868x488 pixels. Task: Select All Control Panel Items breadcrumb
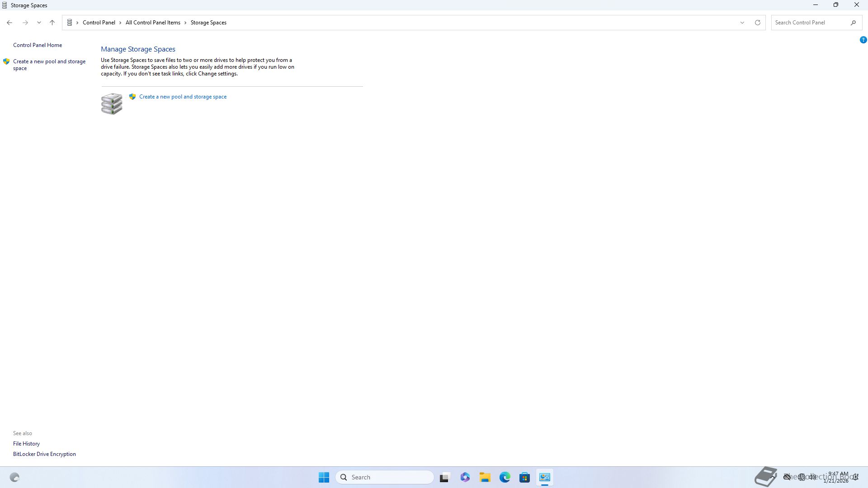click(153, 23)
